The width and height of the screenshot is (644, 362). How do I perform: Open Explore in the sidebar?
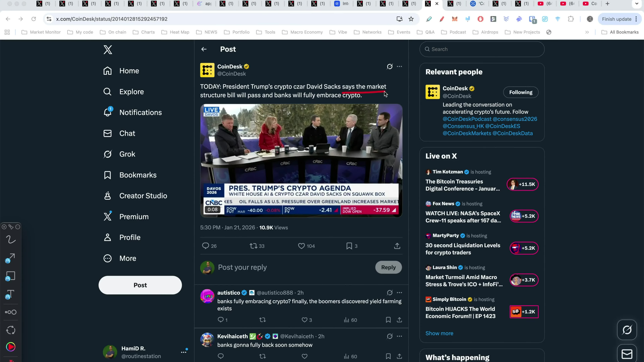[x=123, y=92]
